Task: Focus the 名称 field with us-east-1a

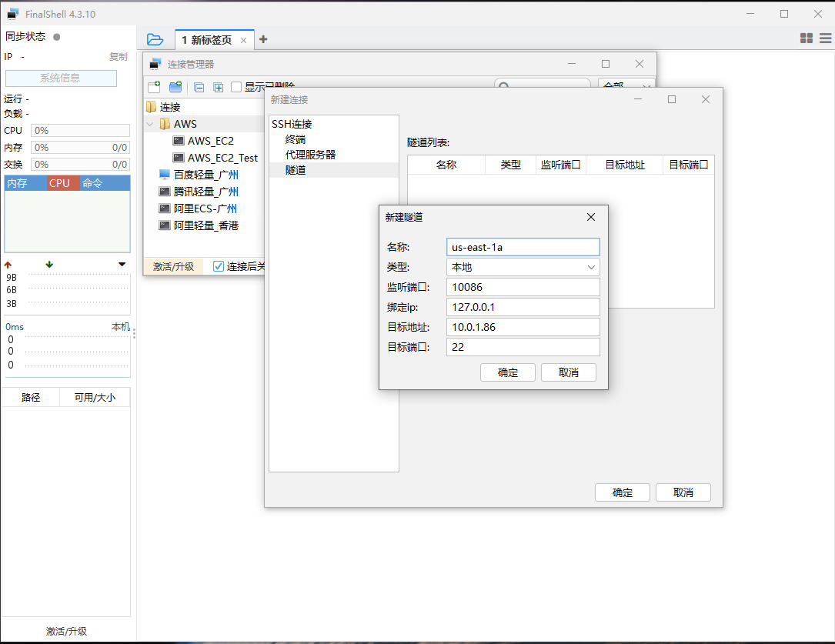Action: (523, 247)
